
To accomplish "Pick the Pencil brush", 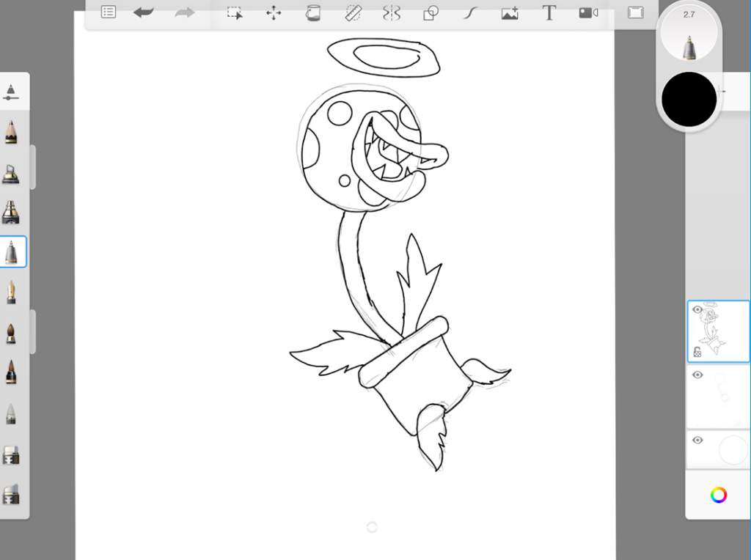I will tap(11, 132).
